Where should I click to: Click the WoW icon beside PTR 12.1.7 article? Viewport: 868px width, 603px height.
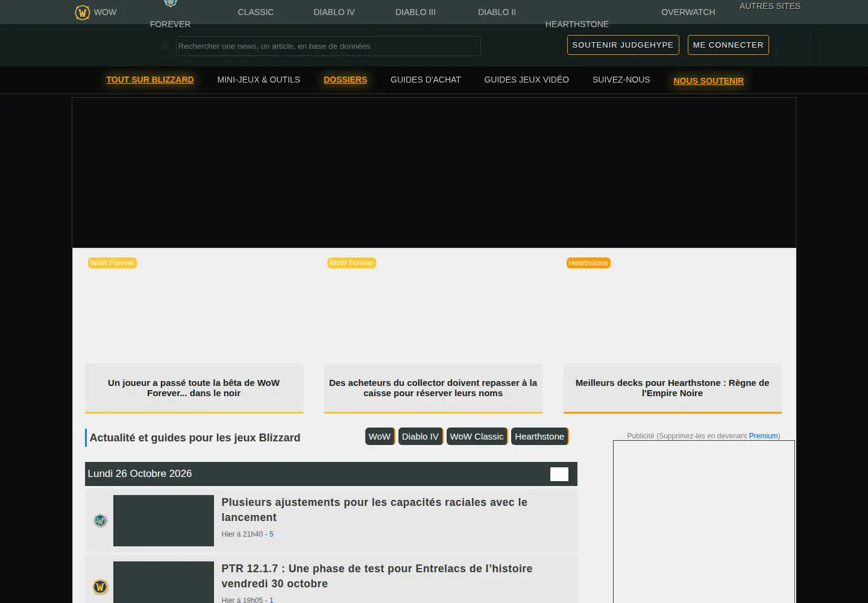click(x=100, y=587)
